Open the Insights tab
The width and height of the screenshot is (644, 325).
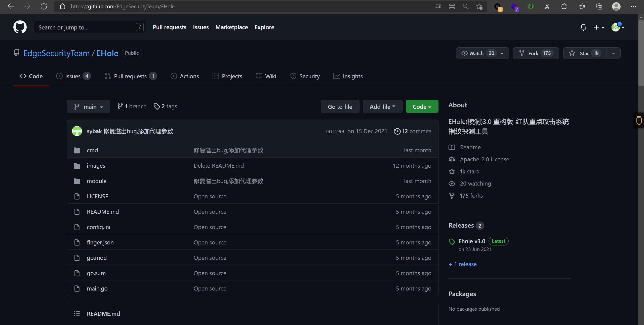[348, 76]
